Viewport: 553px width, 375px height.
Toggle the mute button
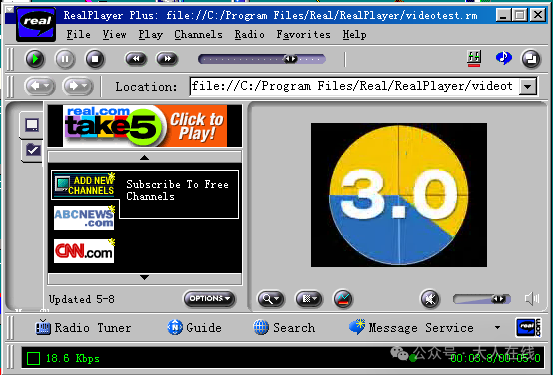click(x=430, y=299)
